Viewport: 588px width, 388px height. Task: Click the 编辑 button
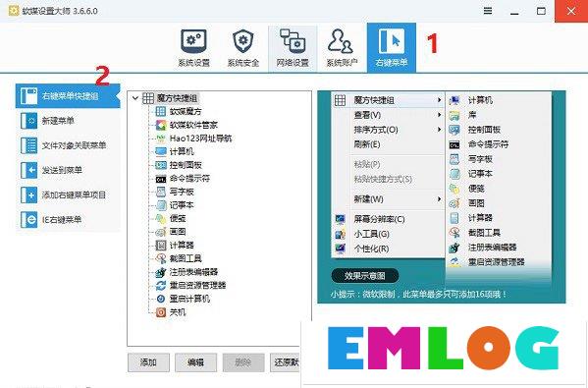(x=195, y=362)
